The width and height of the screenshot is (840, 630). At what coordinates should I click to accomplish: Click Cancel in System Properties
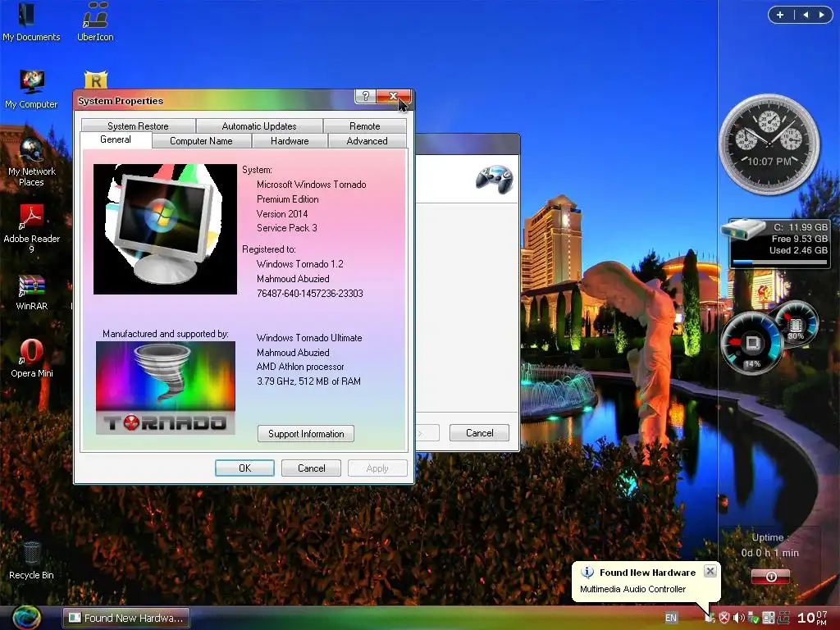click(x=311, y=468)
